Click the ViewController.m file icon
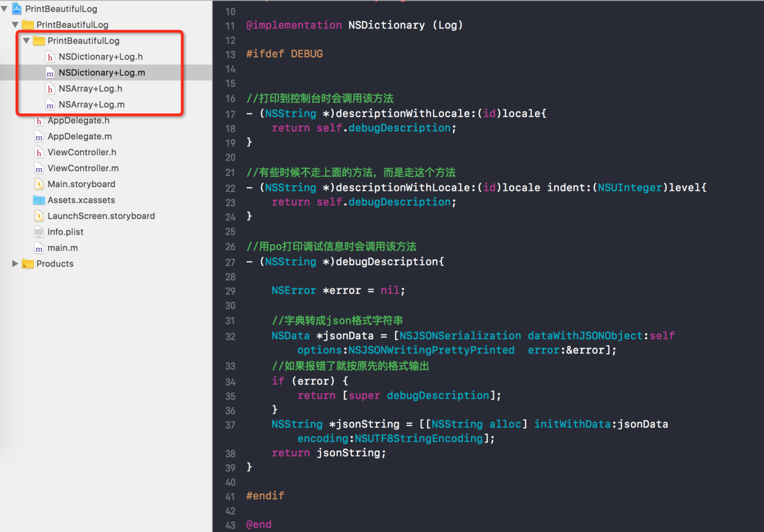The height and width of the screenshot is (532, 764). tap(39, 168)
